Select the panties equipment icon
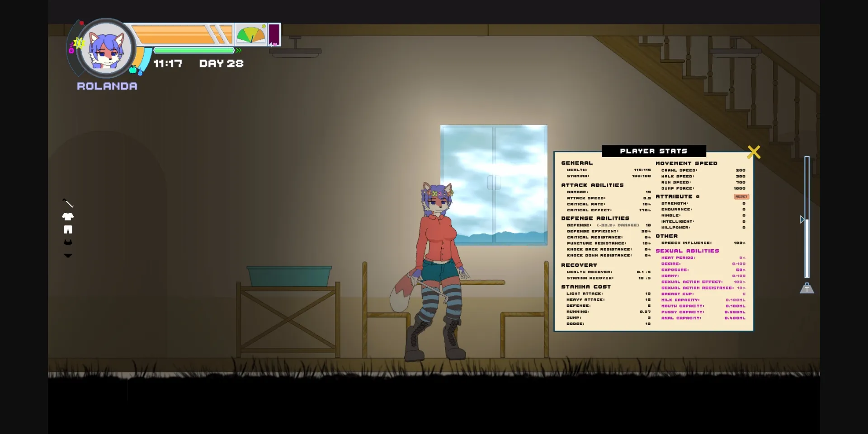 68,255
